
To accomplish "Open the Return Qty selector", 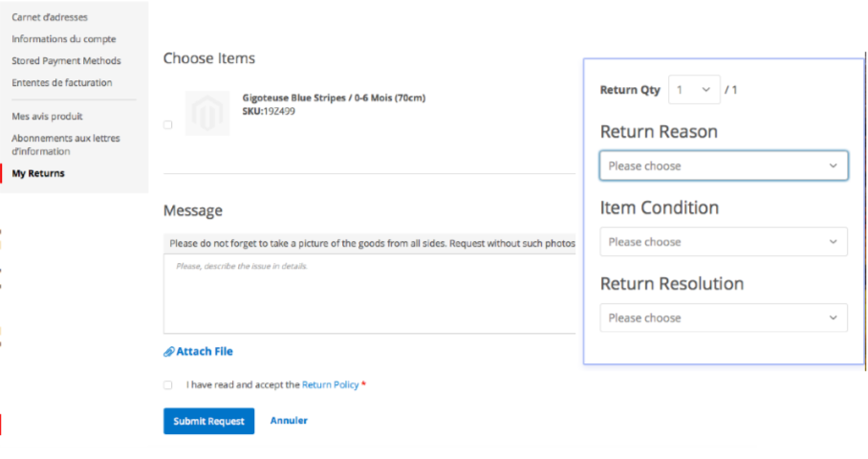I will [694, 90].
